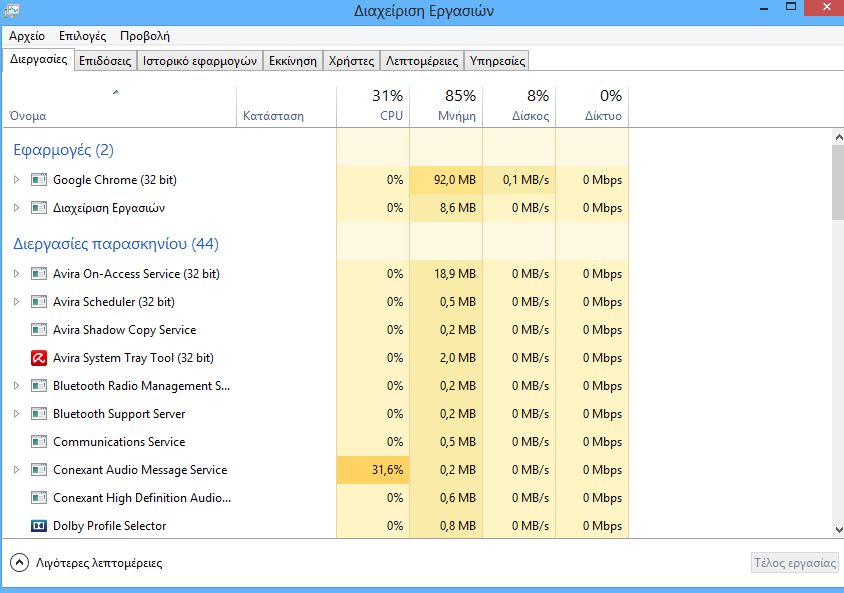Click the 31,6% CPU value cell
Screen dimensions: 844x593
pyautogui.click(x=373, y=470)
